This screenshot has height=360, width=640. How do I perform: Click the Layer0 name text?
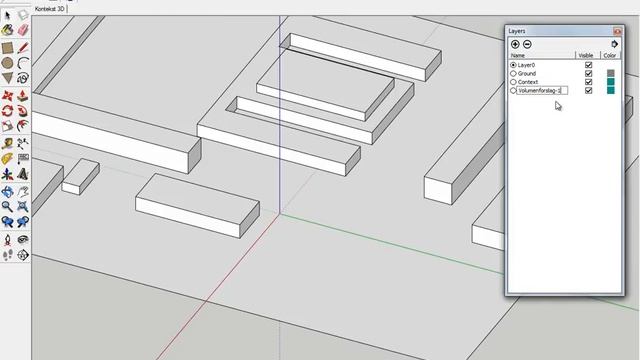click(x=526, y=65)
